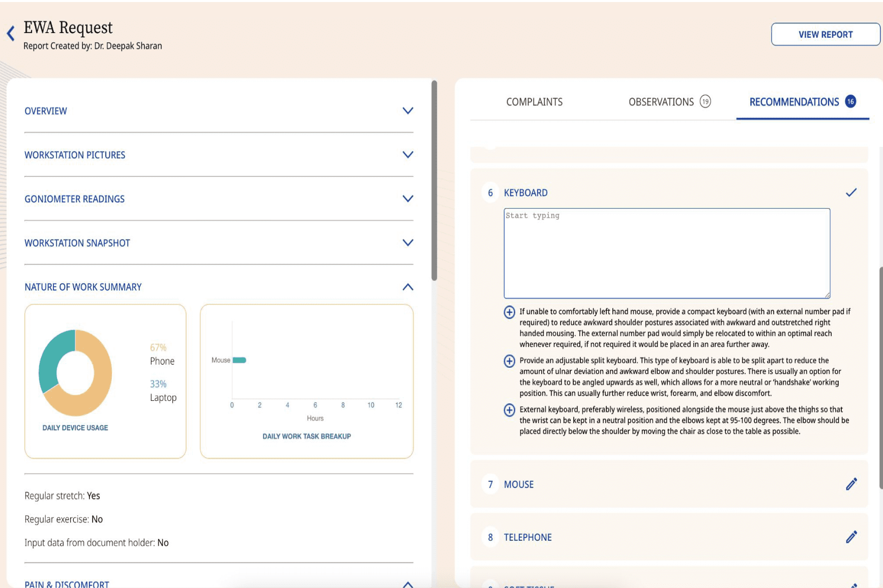This screenshot has width=883, height=588.
Task: Click the number 8 badge beside TELEPHONE
Action: point(490,537)
